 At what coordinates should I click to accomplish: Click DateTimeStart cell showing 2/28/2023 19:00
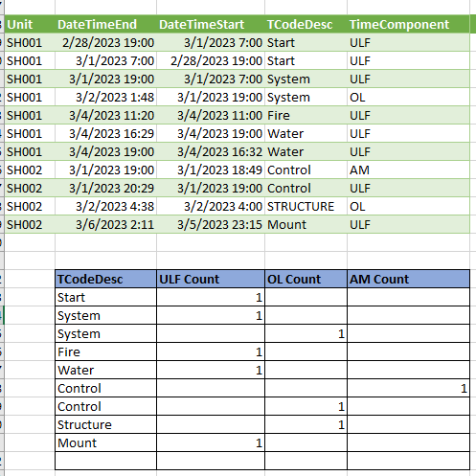[x=211, y=60]
